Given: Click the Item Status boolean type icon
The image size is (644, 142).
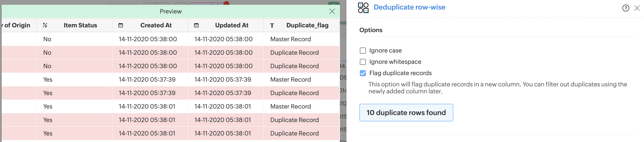Looking at the screenshot, I should point(45,25).
